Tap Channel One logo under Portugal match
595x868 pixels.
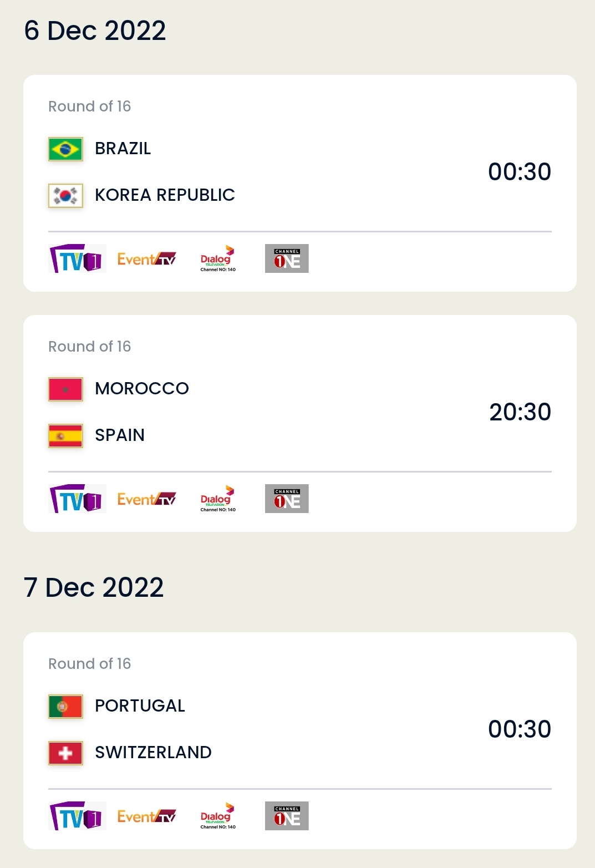pos(287,816)
